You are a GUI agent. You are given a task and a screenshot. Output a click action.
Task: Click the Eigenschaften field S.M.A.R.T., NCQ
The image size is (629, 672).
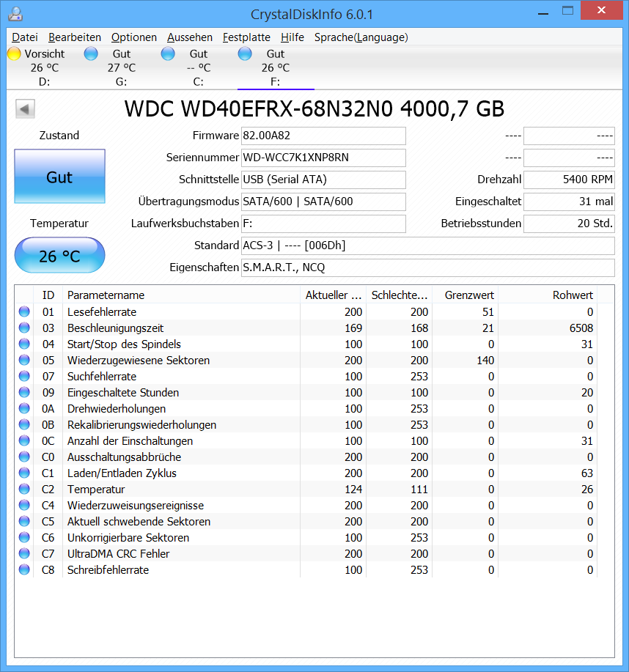[x=428, y=267]
